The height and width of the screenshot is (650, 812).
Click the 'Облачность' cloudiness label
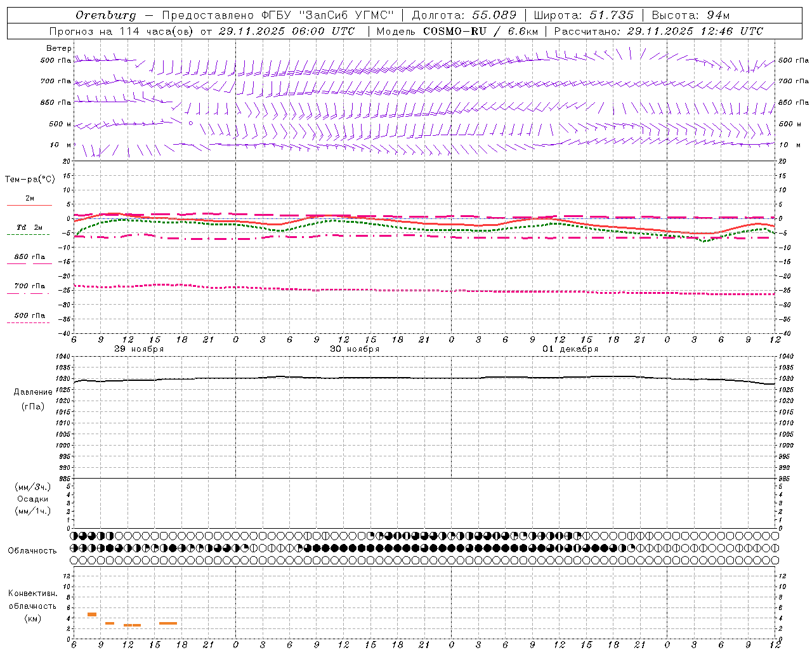point(32,551)
